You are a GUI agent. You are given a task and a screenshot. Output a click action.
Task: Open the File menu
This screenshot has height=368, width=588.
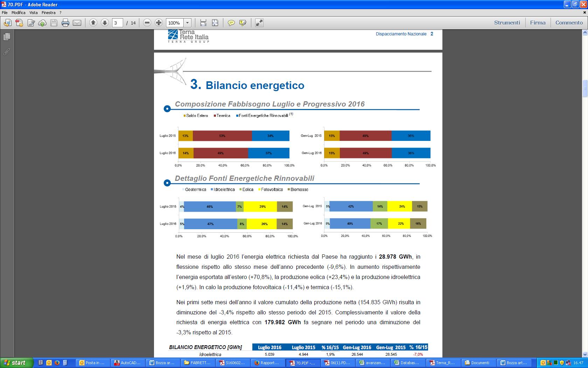pyautogui.click(x=5, y=12)
